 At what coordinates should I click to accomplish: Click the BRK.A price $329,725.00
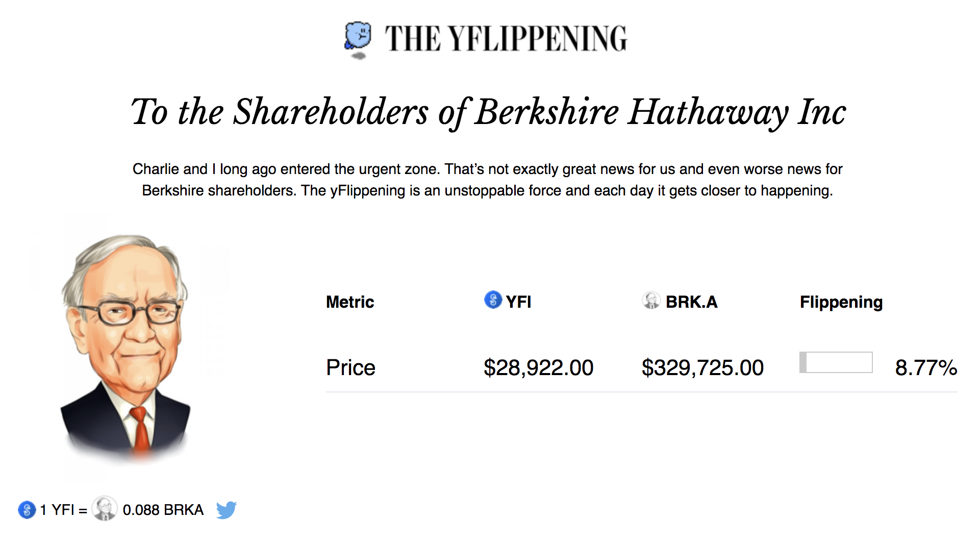(x=703, y=368)
